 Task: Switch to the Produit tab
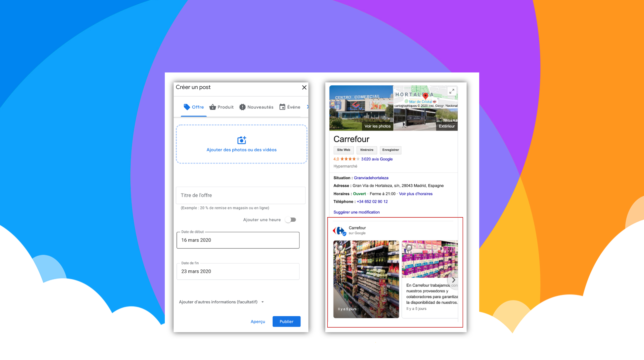click(221, 107)
